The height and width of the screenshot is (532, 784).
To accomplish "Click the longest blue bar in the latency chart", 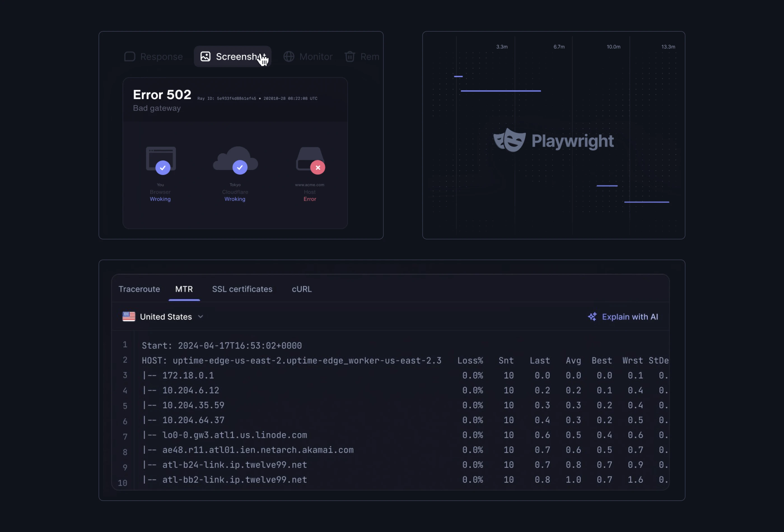I will [500, 90].
